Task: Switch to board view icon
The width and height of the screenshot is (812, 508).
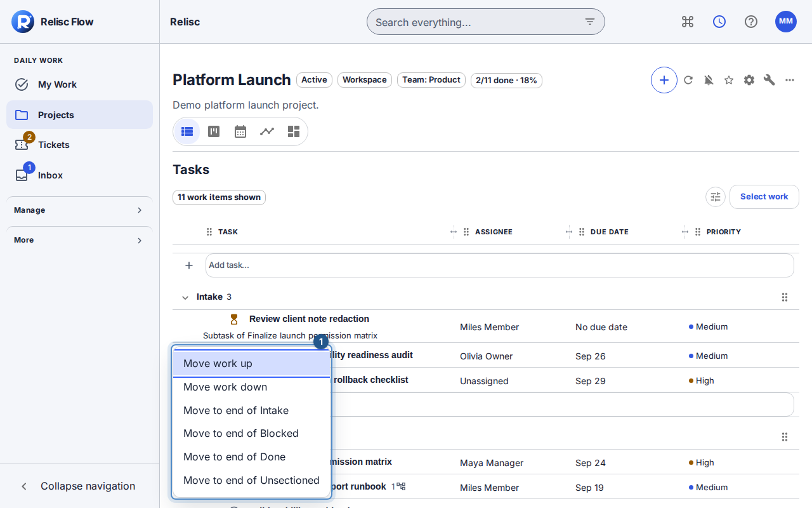Action: click(x=214, y=131)
